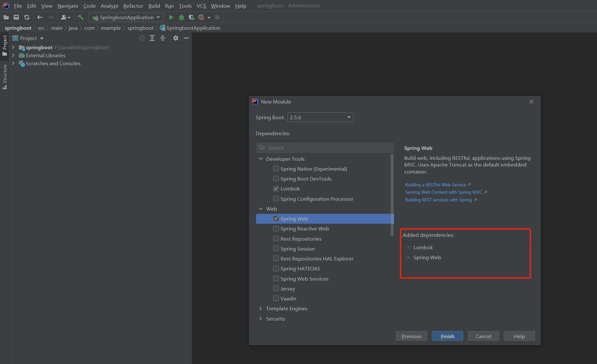597x364 pixels.
Task: Click the dependencies list vertical scrollbar
Action: coord(392,195)
